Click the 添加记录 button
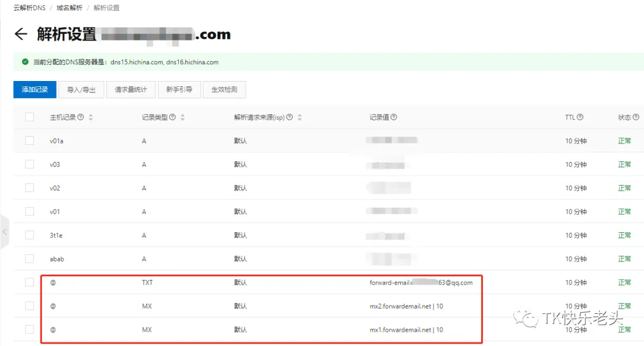The height and width of the screenshot is (346, 644). click(x=35, y=89)
